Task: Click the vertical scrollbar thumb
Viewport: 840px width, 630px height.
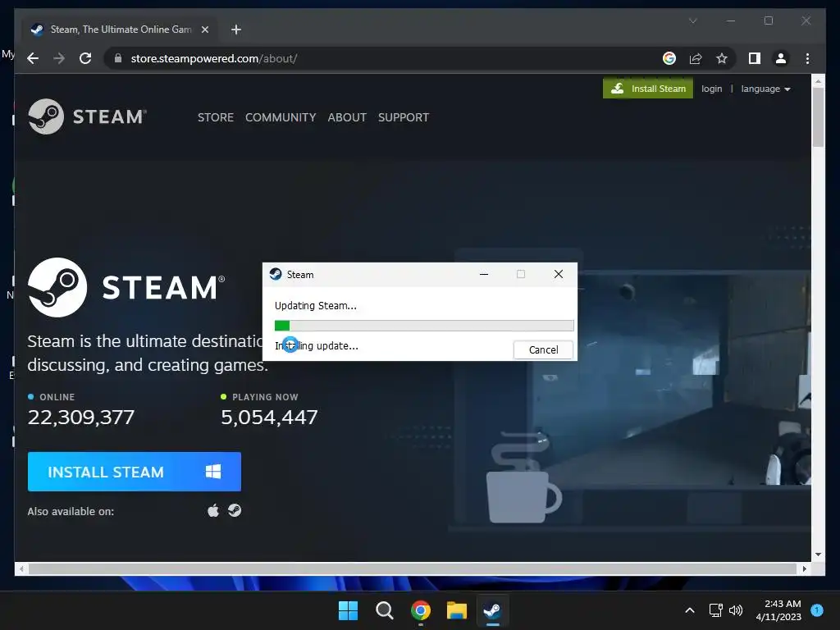Action: pos(818,116)
